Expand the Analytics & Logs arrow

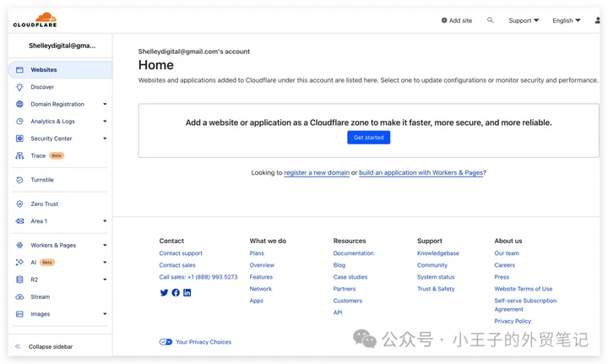[105, 121]
